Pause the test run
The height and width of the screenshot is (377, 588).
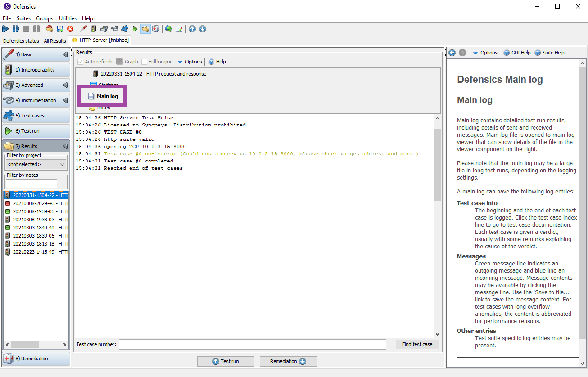point(36,29)
